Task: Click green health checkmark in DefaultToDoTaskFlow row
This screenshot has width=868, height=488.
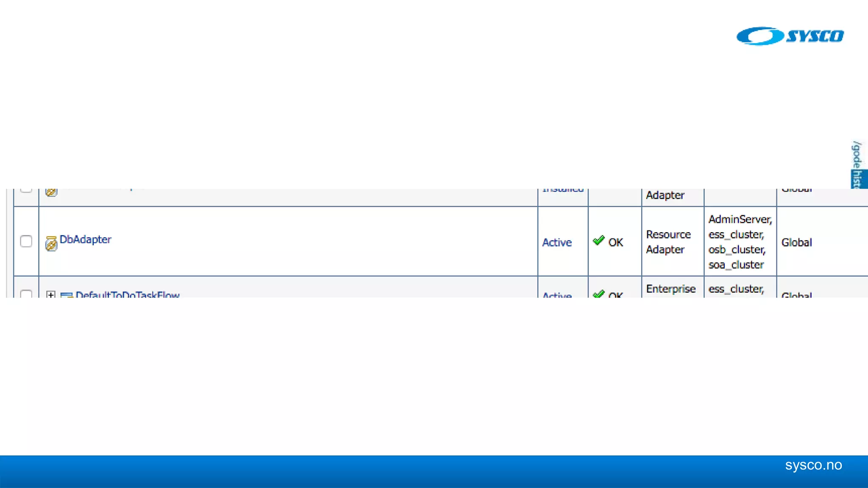Action: pos(598,294)
